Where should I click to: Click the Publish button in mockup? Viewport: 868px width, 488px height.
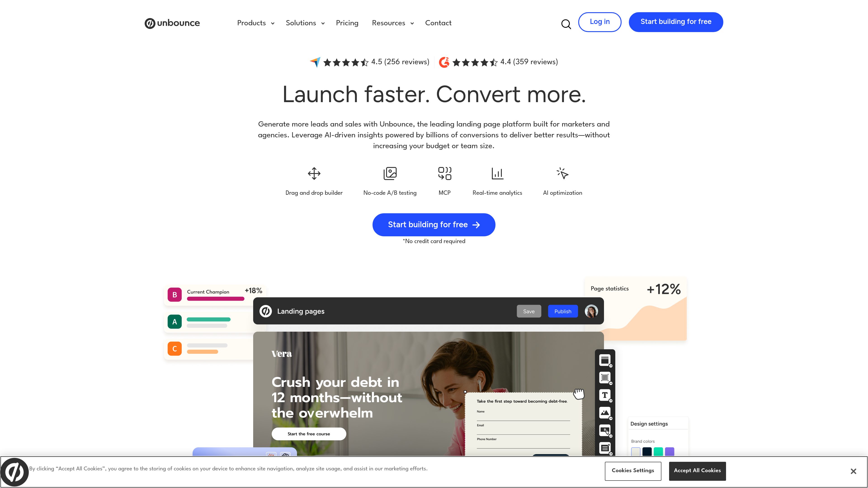563,311
